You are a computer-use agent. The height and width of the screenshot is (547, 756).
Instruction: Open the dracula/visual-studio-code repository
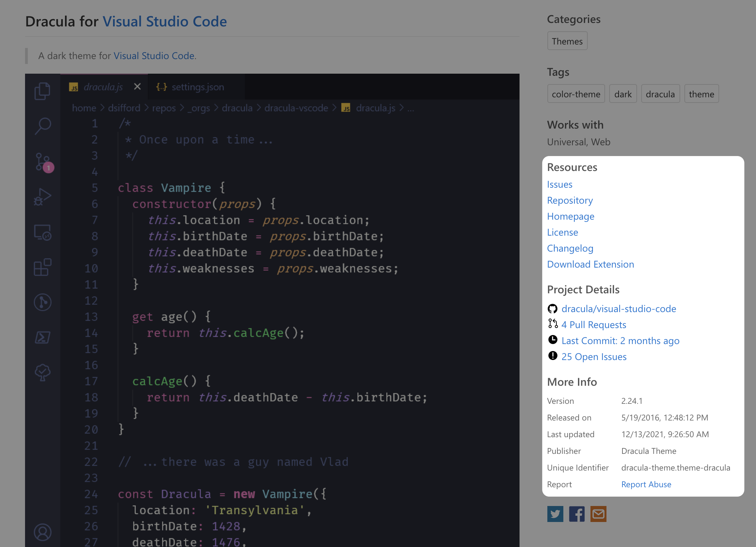pos(619,308)
